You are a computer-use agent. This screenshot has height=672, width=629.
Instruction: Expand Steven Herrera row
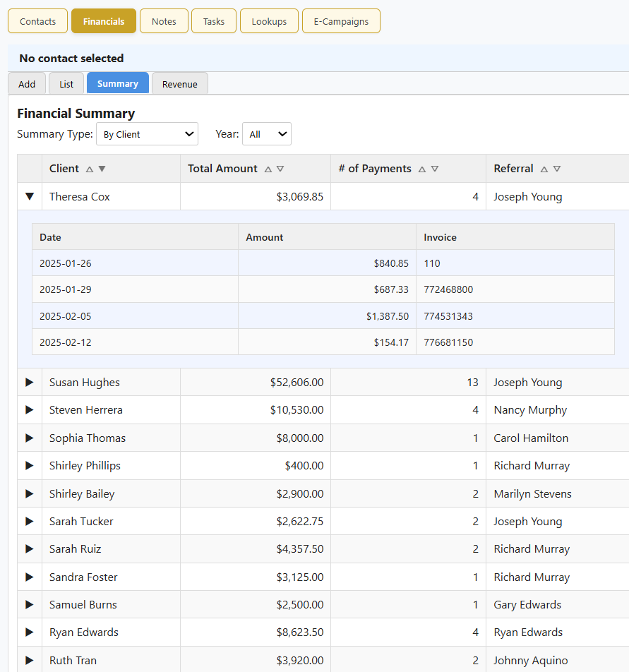pos(30,409)
